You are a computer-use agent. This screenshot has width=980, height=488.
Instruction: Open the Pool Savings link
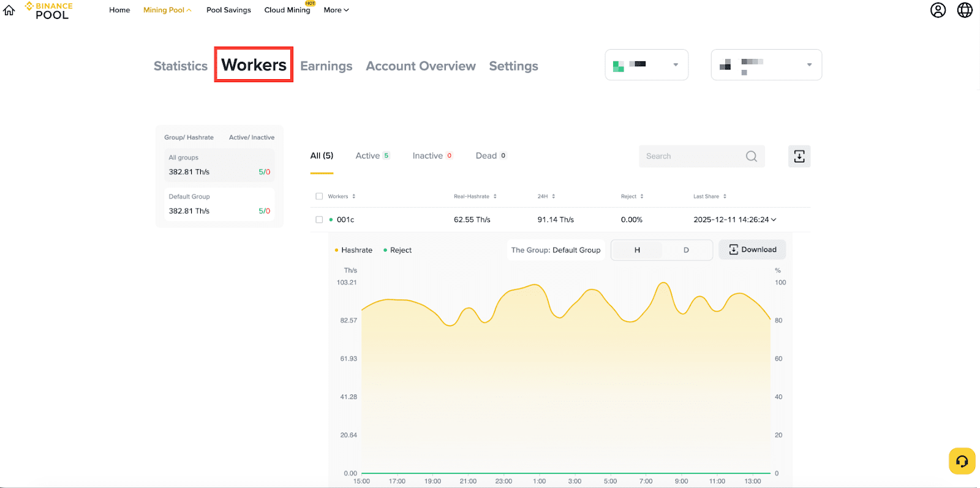click(228, 10)
